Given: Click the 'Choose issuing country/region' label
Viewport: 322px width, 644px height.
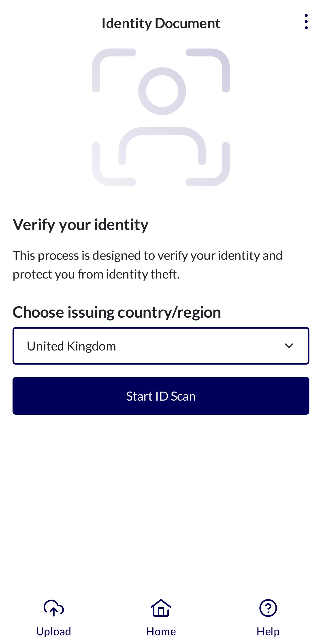Looking at the screenshot, I should pyautogui.click(x=117, y=312).
